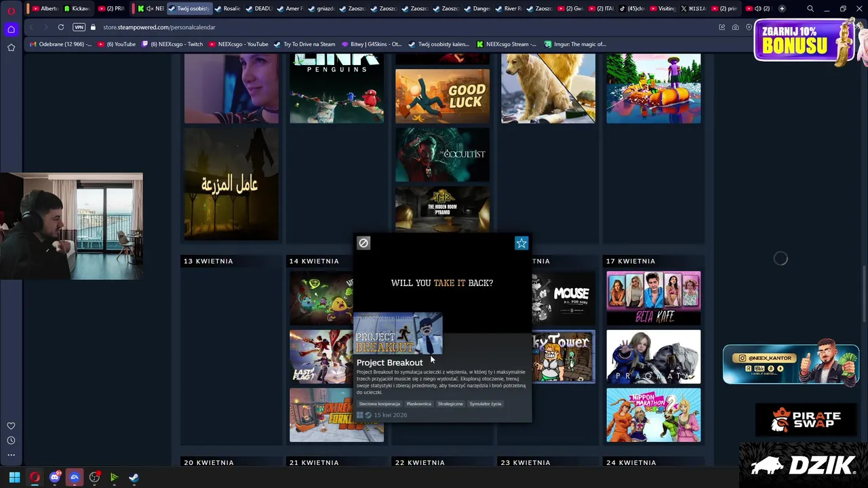Open the browser tab search magnifier icon
Image resolution: width=868 pixels, height=488 pixels.
click(x=810, y=9)
